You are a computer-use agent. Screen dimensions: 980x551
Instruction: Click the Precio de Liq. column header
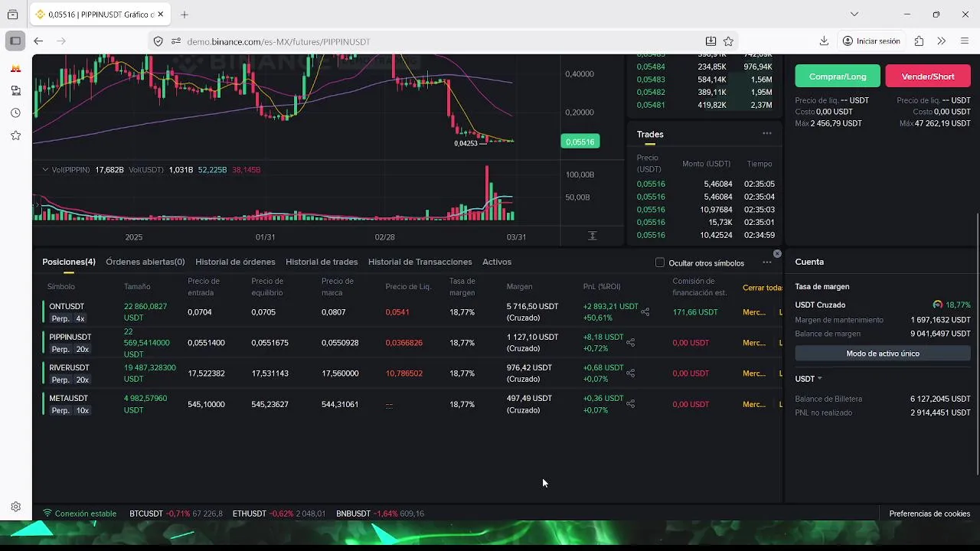click(408, 287)
